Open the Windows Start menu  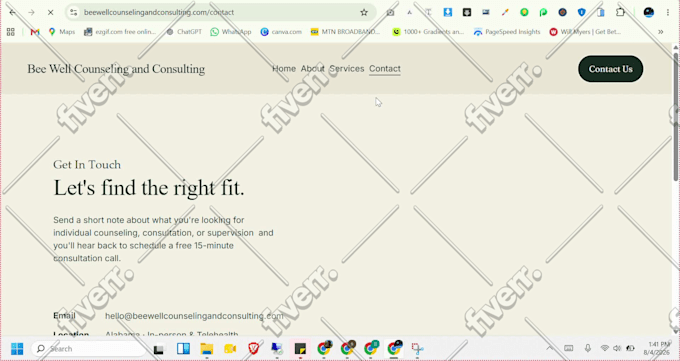coord(17,349)
